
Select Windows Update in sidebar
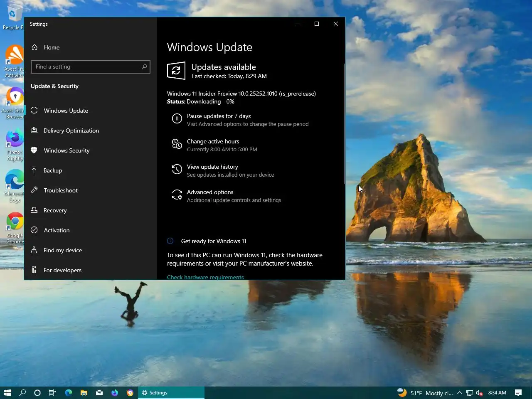91,111
